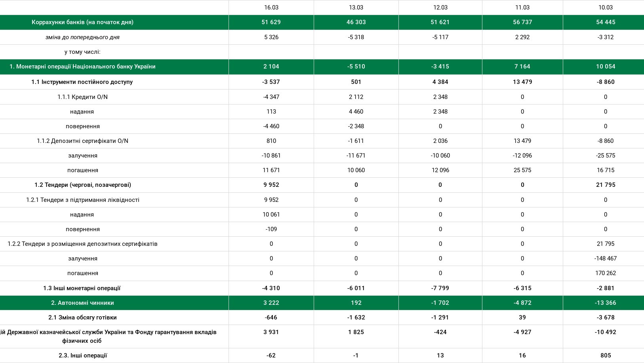Select the value 113 cell
This screenshot has width=644, height=363.
click(271, 112)
